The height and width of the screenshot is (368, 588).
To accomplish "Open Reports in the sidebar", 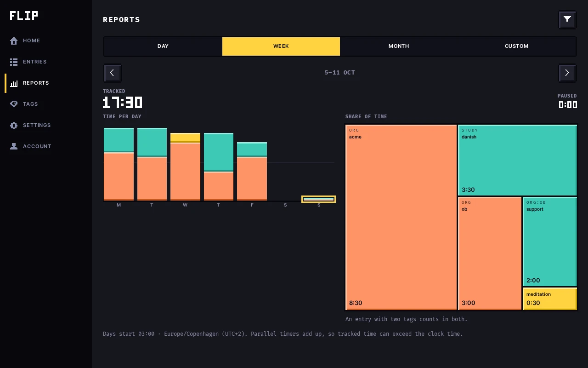I will tap(46, 83).
